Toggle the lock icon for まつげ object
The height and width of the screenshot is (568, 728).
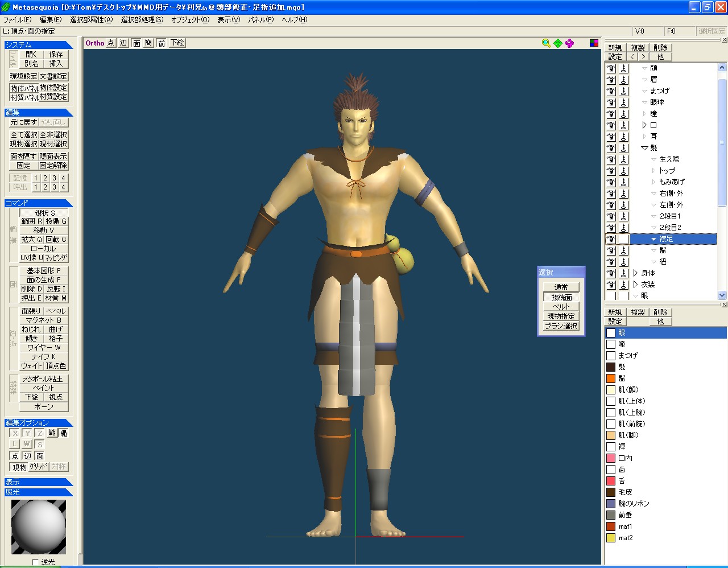[624, 91]
